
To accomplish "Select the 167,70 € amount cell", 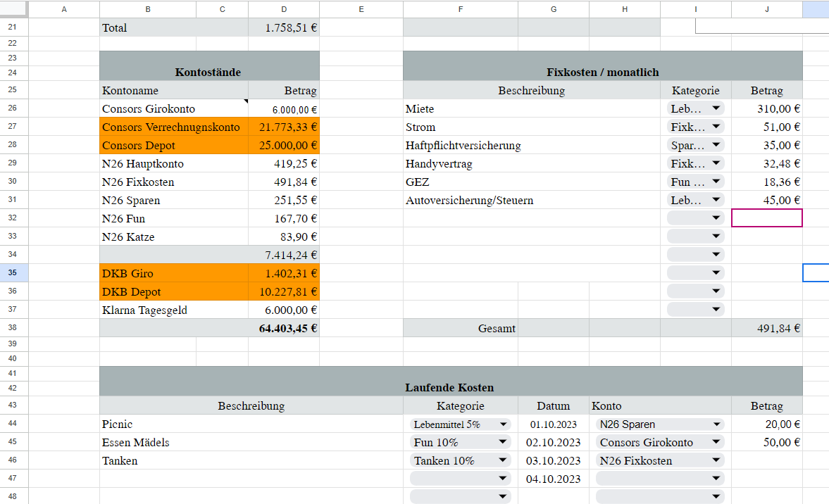I will pyautogui.click(x=284, y=219).
